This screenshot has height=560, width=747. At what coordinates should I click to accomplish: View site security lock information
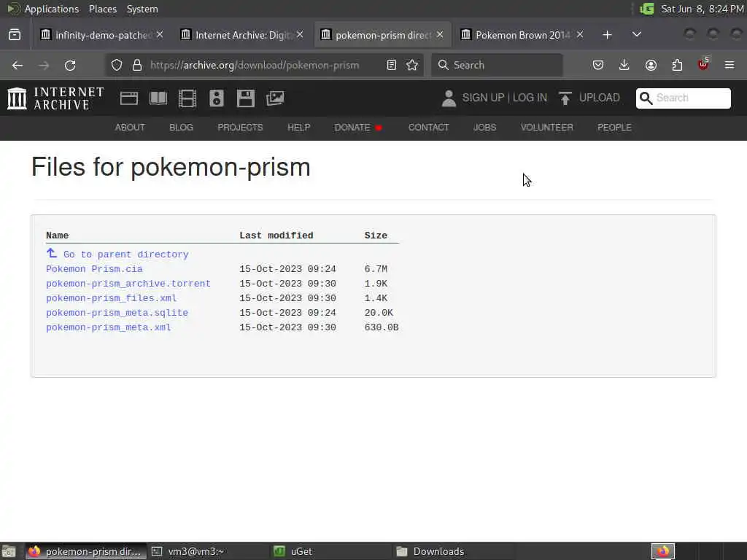click(137, 65)
